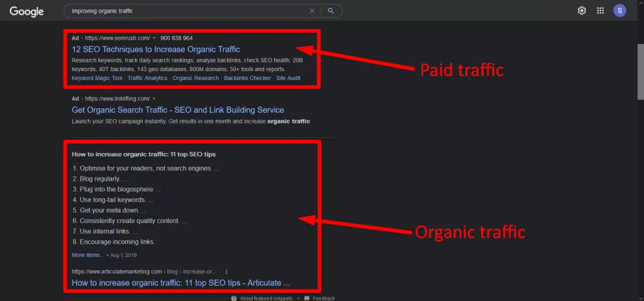Click the https://www.linklifting.com/ ad URL
Screen dimensions: 644x301
tap(118, 99)
